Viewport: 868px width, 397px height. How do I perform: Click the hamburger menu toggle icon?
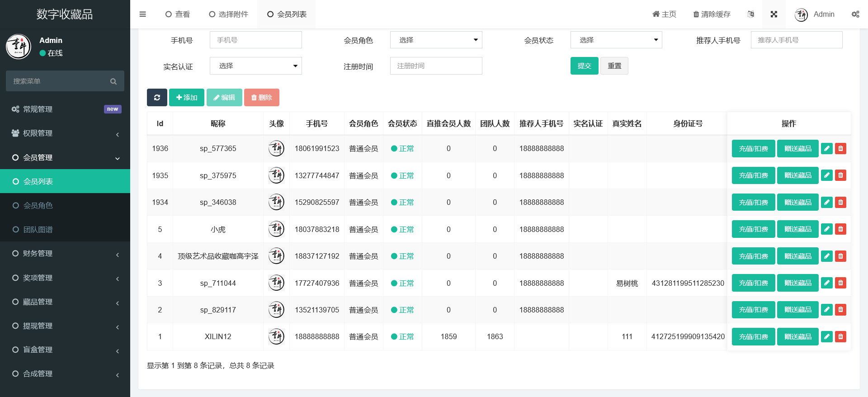(142, 14)
